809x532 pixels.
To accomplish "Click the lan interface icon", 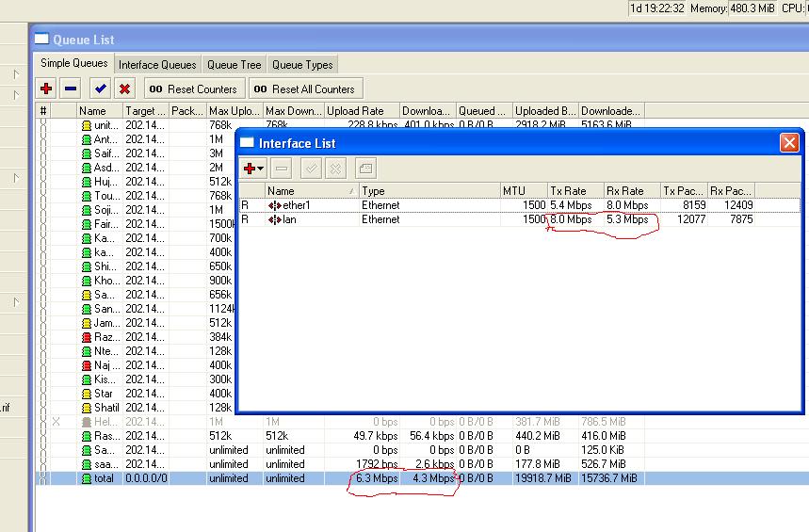I will click(274, 219).
